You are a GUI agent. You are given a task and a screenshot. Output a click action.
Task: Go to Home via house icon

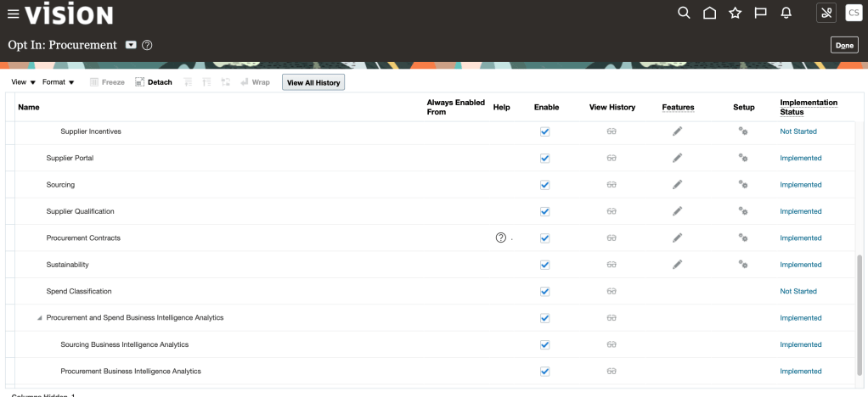[709, 13]
